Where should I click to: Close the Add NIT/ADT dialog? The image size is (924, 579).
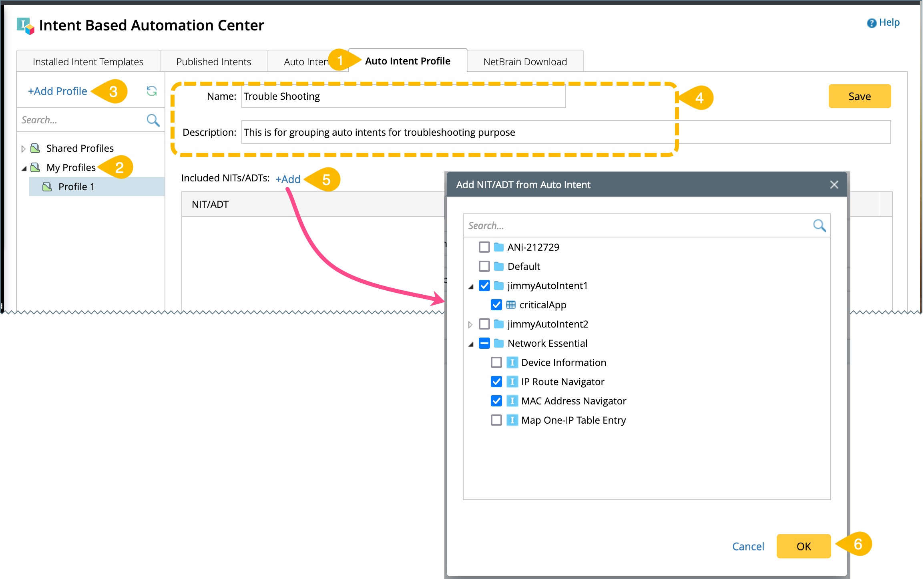pos(834,185)
